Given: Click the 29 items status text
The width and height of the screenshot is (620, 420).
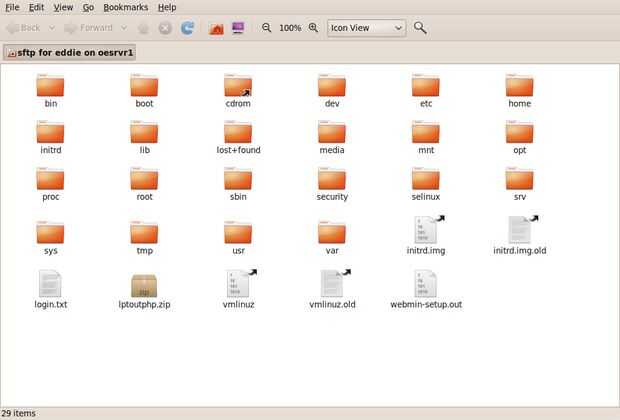Looking at the screenshot, I should pos(18,413).
